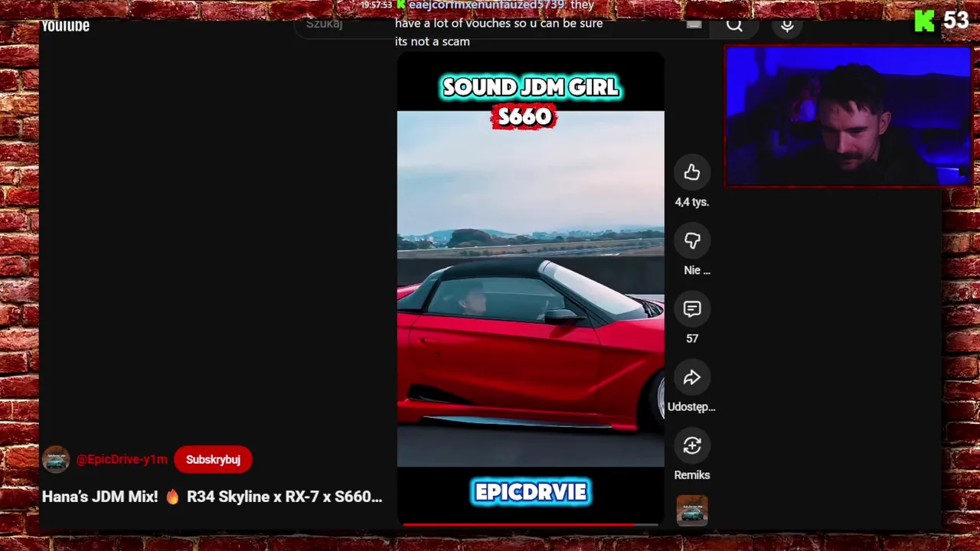The width and height of the screenshot is (980, 551).
Task: Click the search magnifier icon
Action: coord(734,25)
